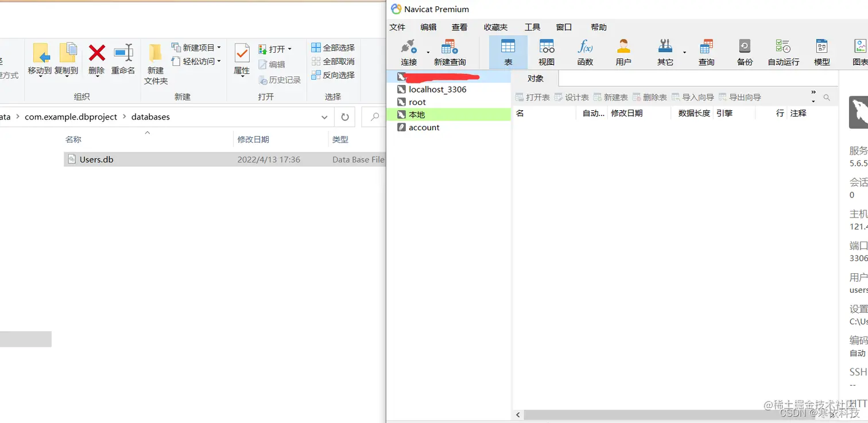Click New Table (新建表) button
Viewport: 868px width, 423px height.
[611, 98]
